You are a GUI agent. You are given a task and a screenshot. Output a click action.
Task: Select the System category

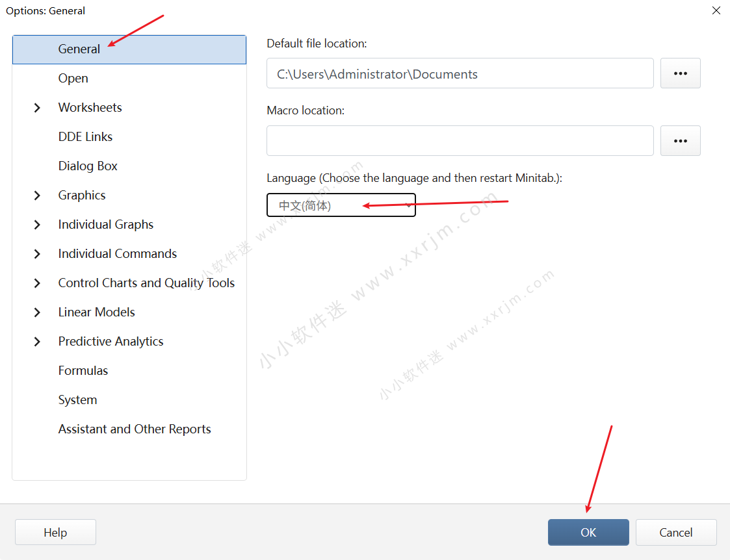point(78,400)
